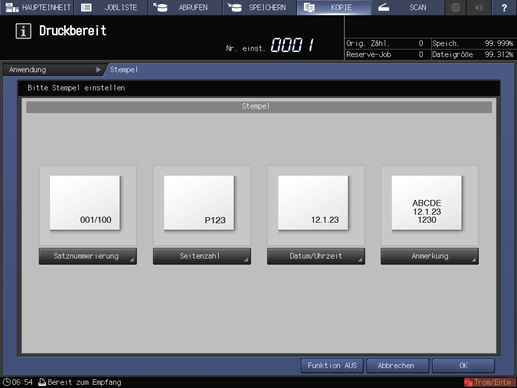Open the ABRUFEN tab
The height and width of the screenshot is (388, 517).
185,7
